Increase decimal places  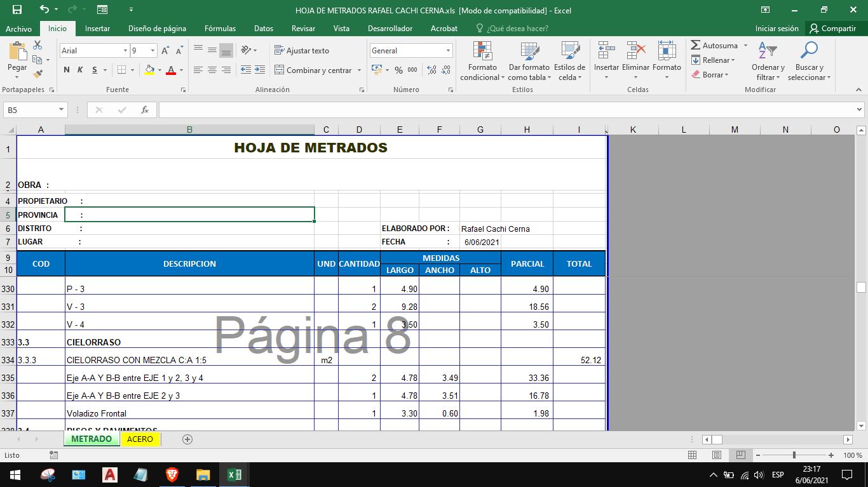pos(432,70)
